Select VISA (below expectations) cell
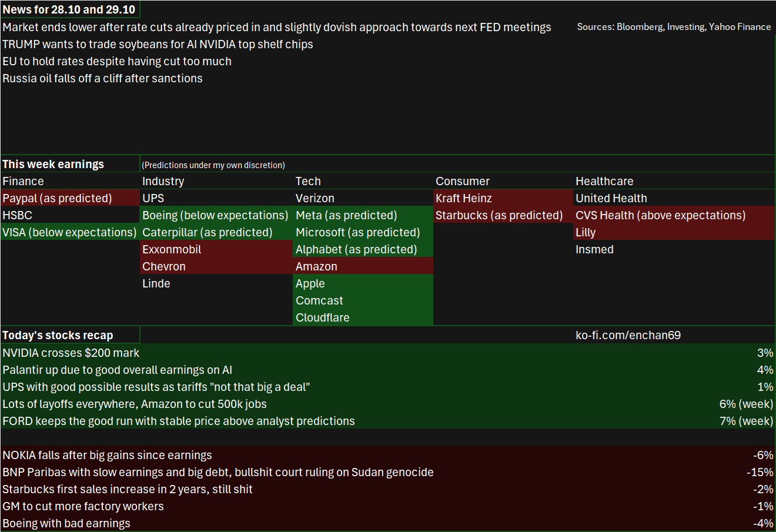 (x=70, y=232)
